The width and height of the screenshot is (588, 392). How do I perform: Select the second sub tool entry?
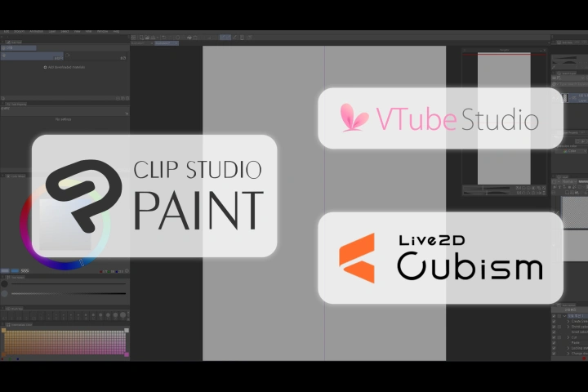click(96, 56)
